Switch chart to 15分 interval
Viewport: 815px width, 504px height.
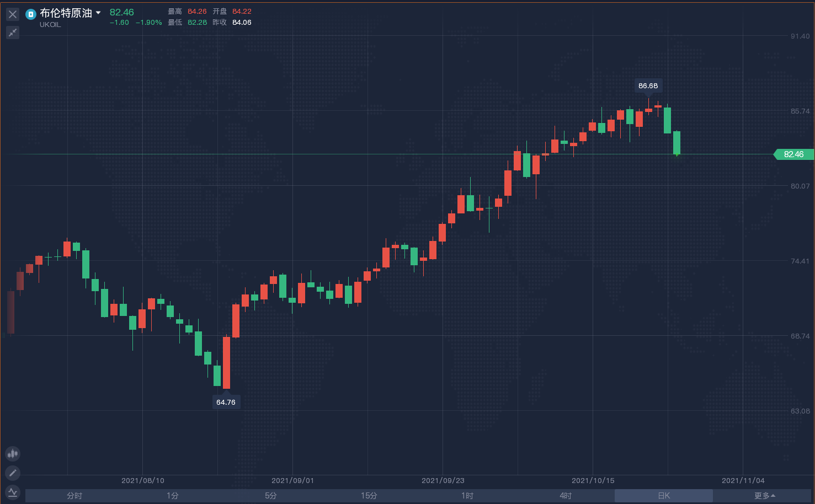point(369,496)
